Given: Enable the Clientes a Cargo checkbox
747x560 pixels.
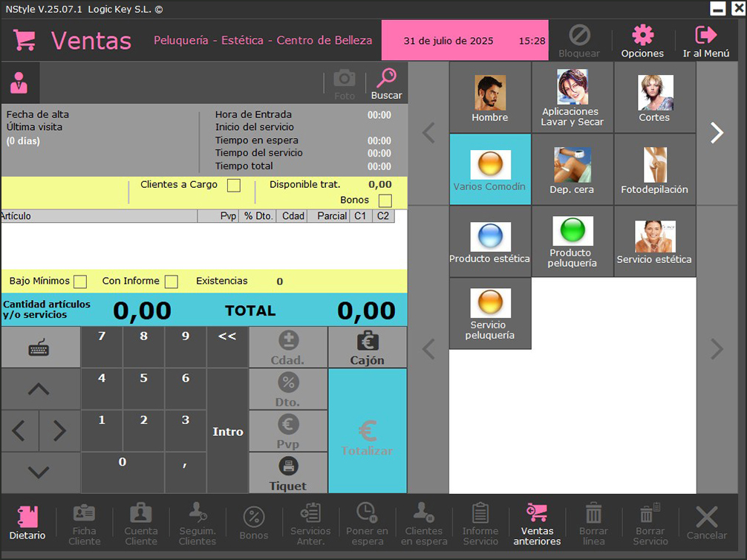Looking at the screenshot, I should point(234,186).
